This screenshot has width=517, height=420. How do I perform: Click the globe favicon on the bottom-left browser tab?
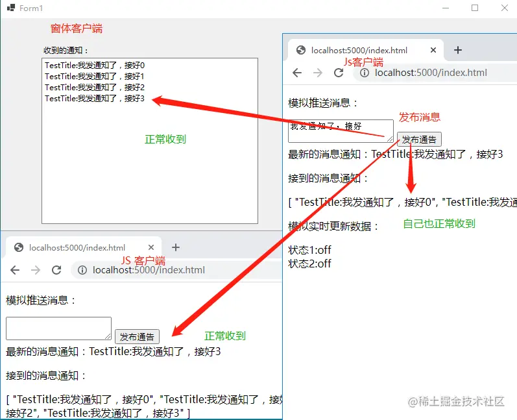(19, 247)
